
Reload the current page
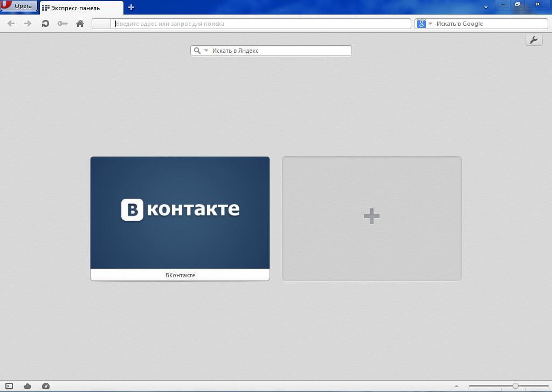coord(45,24)
